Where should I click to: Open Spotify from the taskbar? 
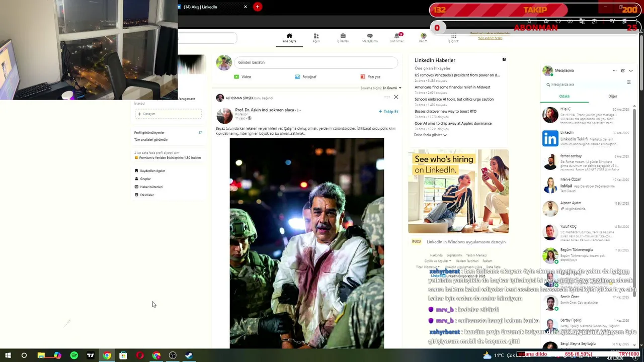tap(74, 355)
